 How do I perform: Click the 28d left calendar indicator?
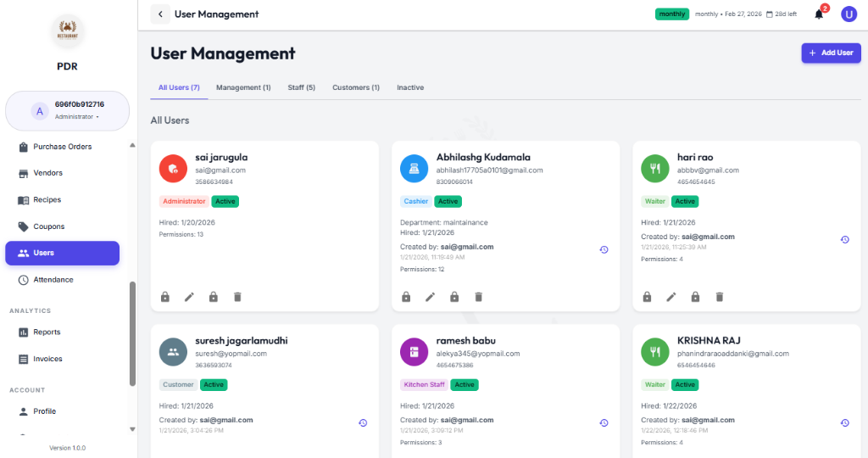[781, 14]
